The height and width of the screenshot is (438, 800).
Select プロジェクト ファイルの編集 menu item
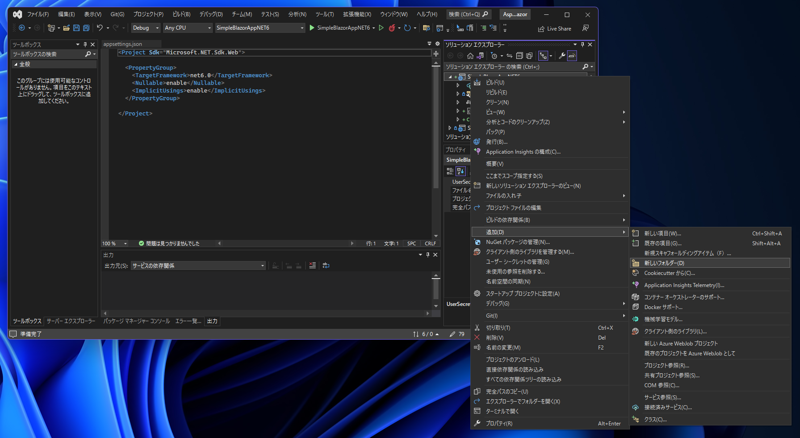[x=549, y=208]
